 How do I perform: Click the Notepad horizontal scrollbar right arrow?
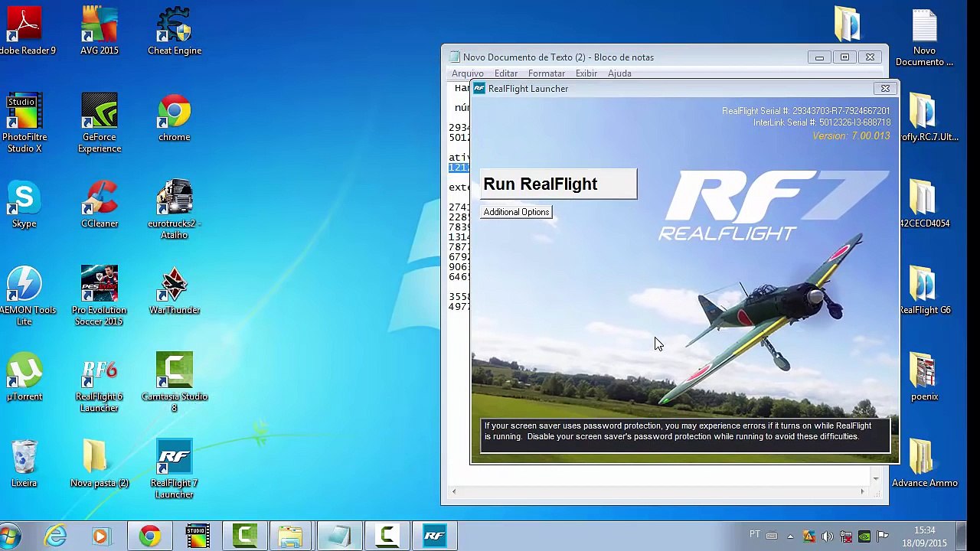(x=862, y=491)
